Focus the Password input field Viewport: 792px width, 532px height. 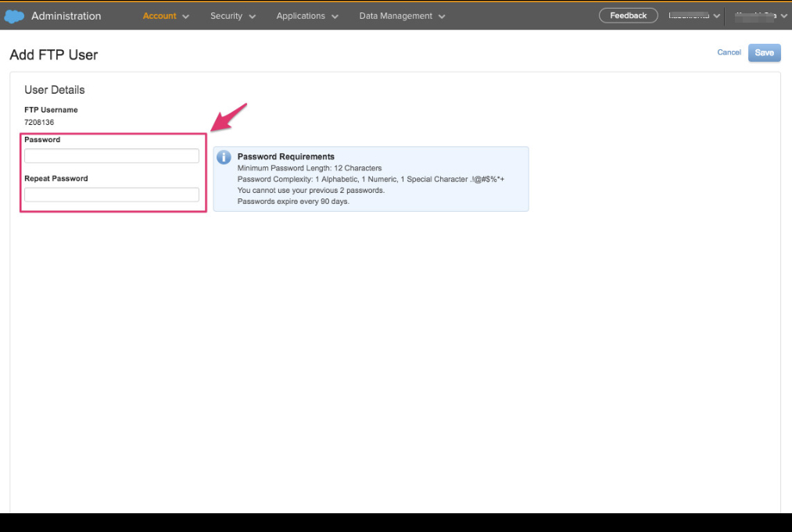(112, 156)
